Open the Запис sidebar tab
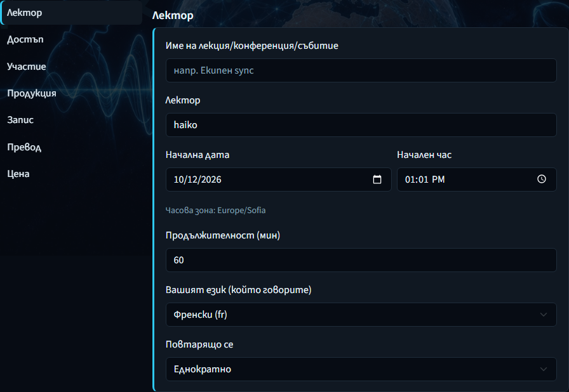This screenshot has width=569, height=392. pos(20,120)
